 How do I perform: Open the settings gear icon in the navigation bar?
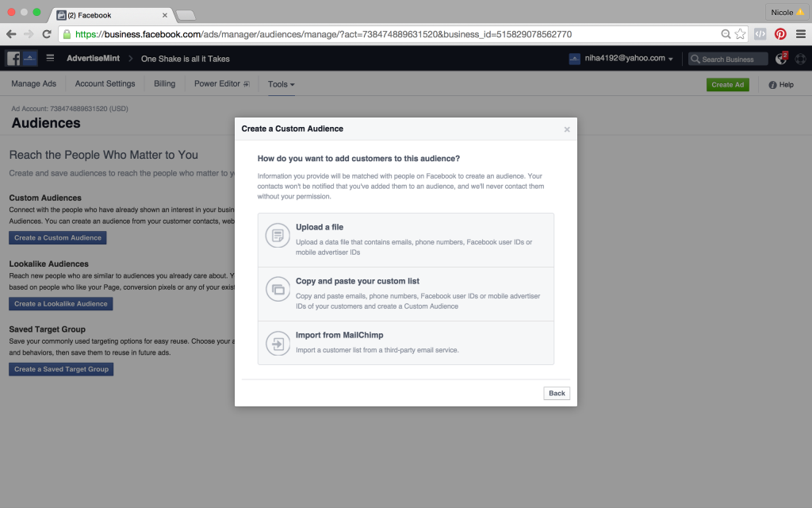pos(800,58)
